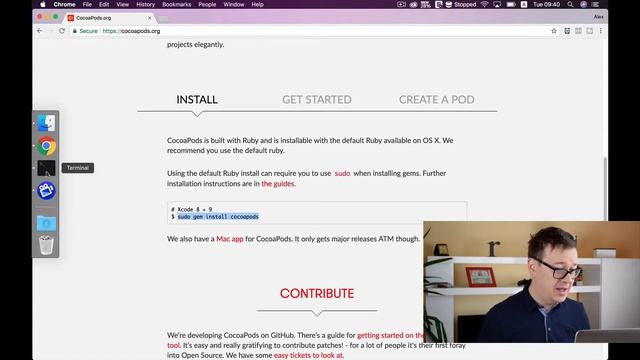Open the File menu
640x360 pixels.
coord(87,4)
